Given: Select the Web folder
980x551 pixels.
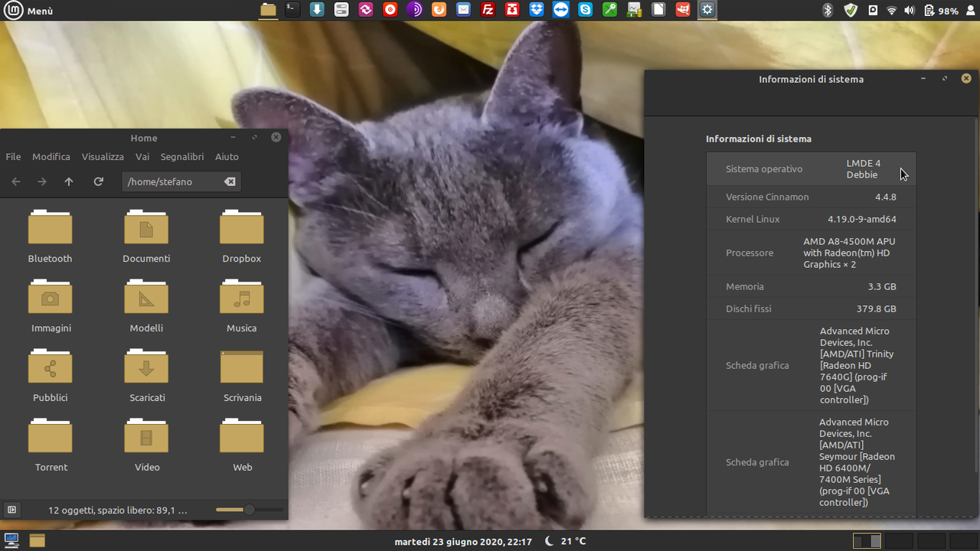Looking at the screenshot, I should [x=242, y=445].
